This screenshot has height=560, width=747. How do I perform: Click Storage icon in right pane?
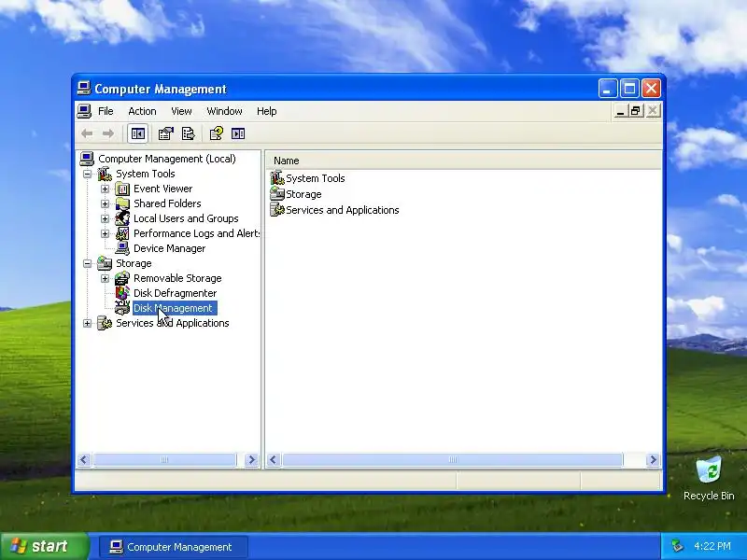pyautogui.click(x=277, y=194)
